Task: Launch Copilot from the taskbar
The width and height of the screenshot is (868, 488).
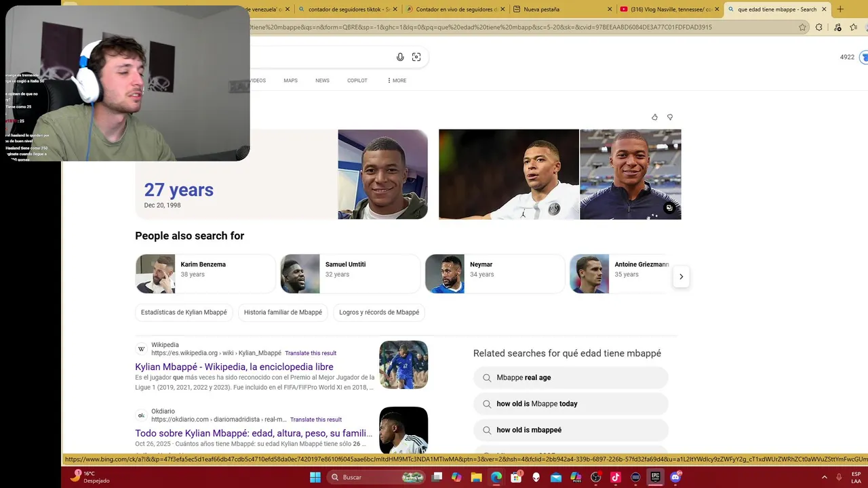Action: (x=456, y=477)
